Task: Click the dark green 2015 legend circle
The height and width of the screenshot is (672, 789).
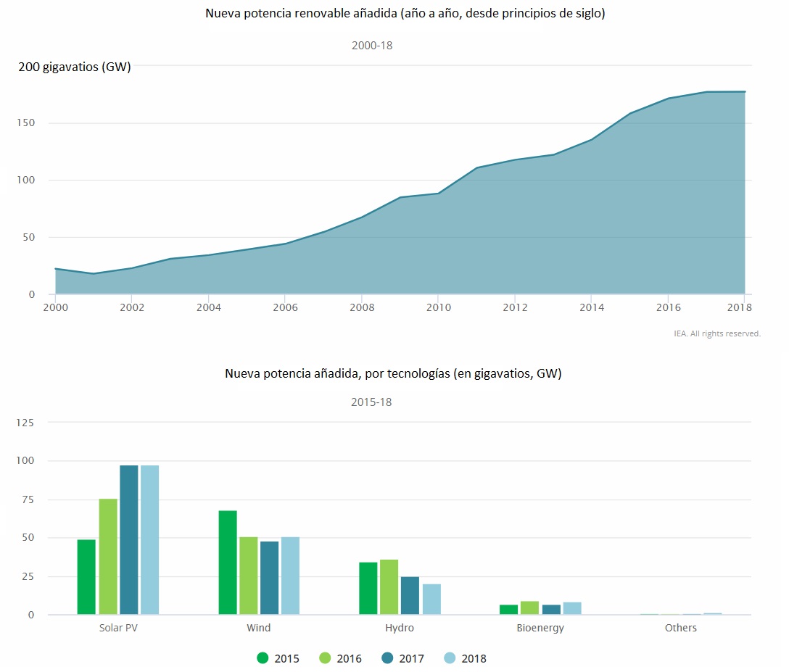Action: click(x=263, y=658)
